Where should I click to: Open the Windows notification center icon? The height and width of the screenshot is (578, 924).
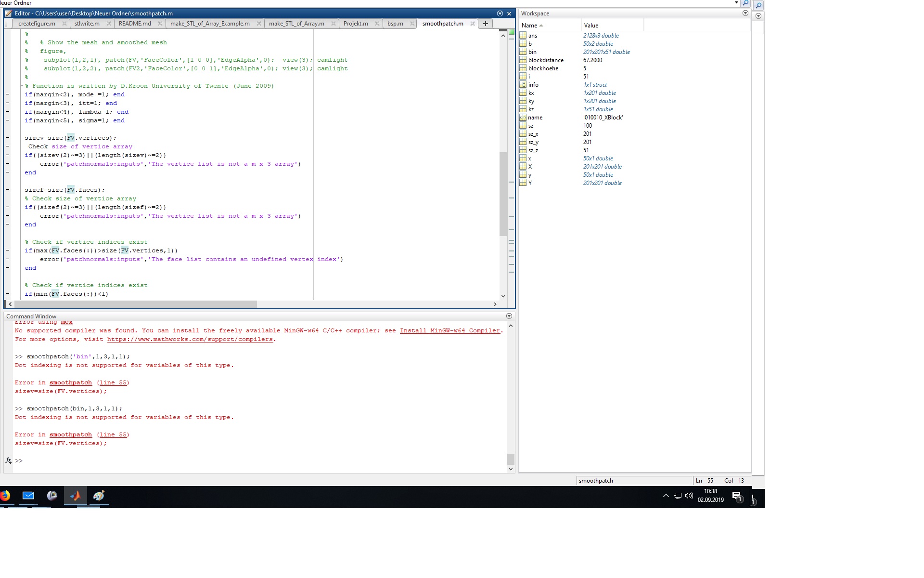click(737, 496)
